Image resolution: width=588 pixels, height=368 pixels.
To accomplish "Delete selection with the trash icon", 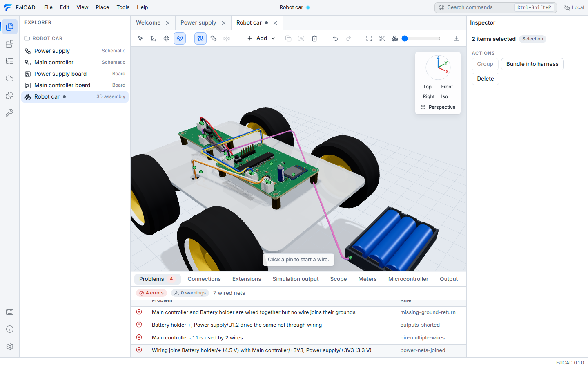I will (x=314, y=38).
